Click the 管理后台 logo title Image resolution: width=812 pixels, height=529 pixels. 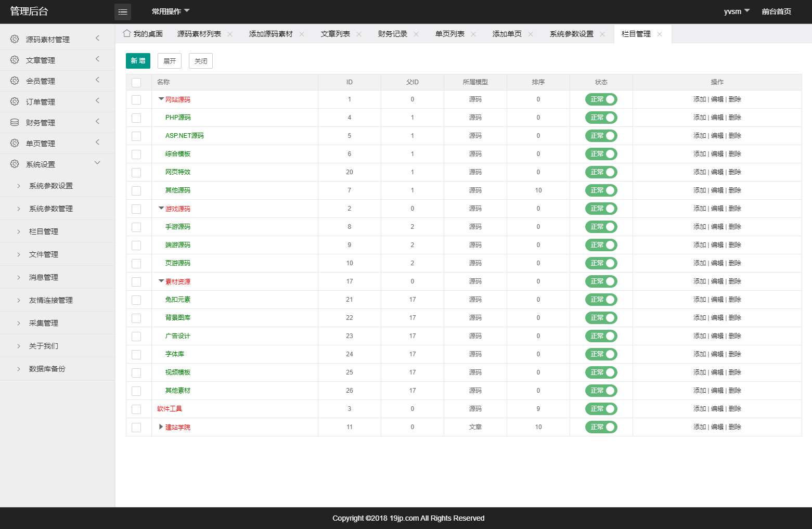pyautogui.click(x=29, y=11)
